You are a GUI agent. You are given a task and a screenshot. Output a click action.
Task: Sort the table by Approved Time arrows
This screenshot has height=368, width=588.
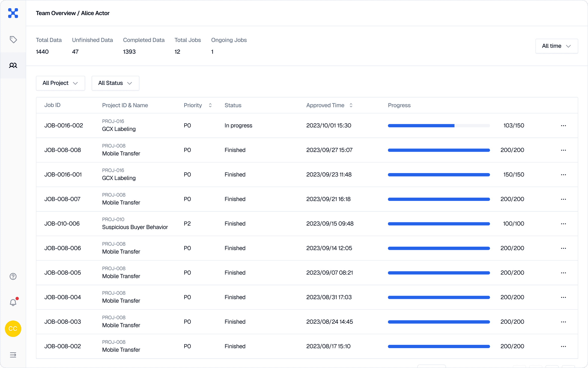click(351, 105)
